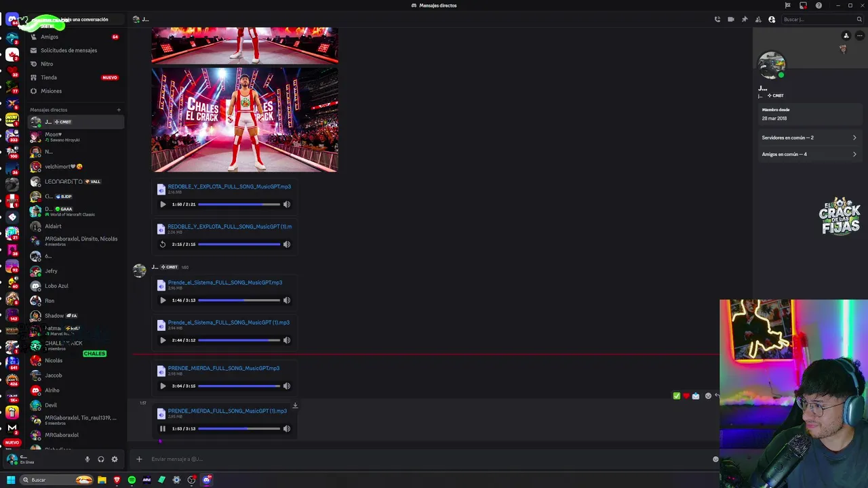Seek the PRENDE_MIERDA (1) progress bar
Viewport: 868px width, 488px height.
[x=239, y=428]
